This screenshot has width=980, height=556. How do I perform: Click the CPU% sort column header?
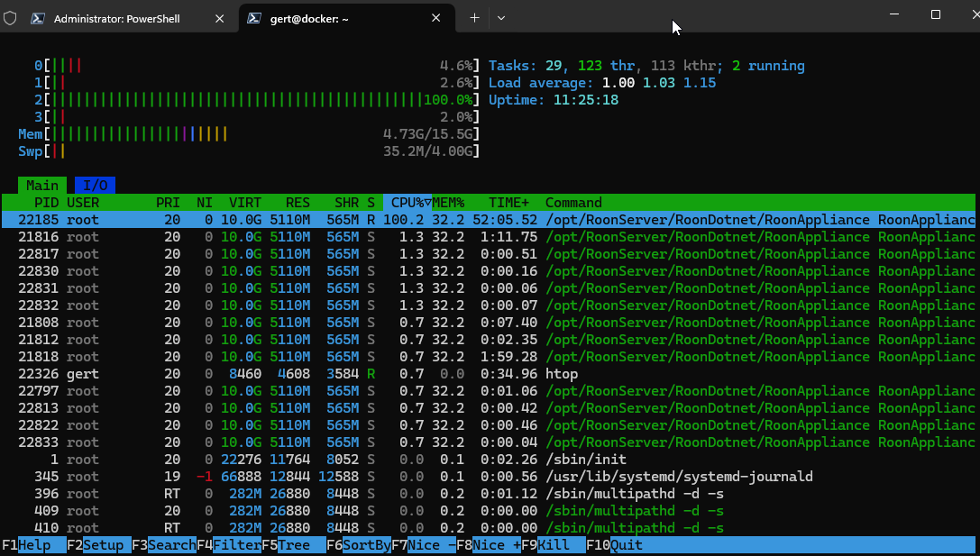click(x=408, y=203)
